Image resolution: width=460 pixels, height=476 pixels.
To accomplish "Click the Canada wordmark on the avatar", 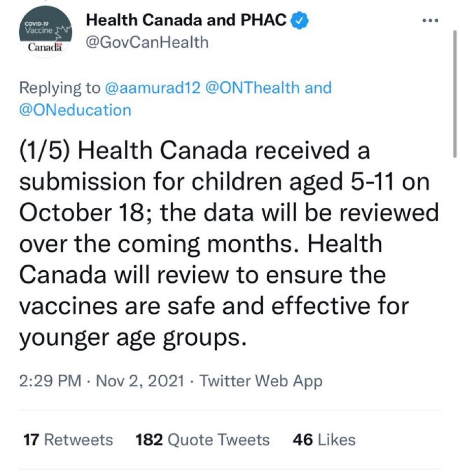I will tap(45, 47).
